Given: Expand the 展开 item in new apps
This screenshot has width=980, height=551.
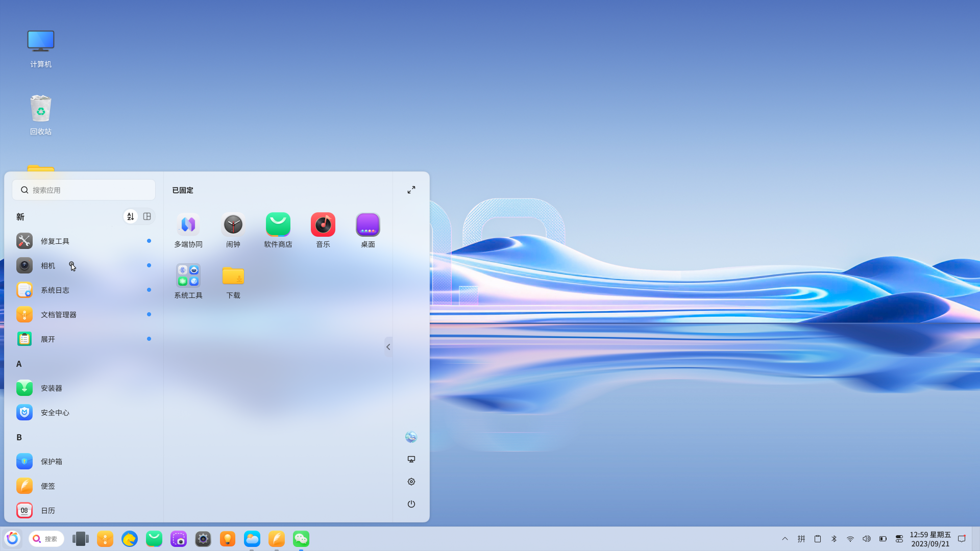Looking at the screenshot, I should click(x=48, y=339).
